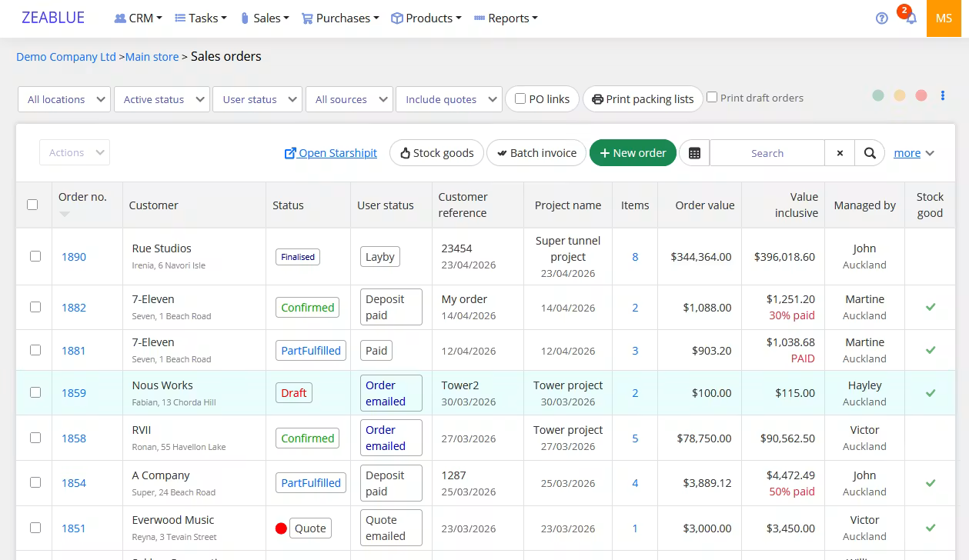
Task: Open the User status filter dropdown
Action: click(x=257, y=99)
